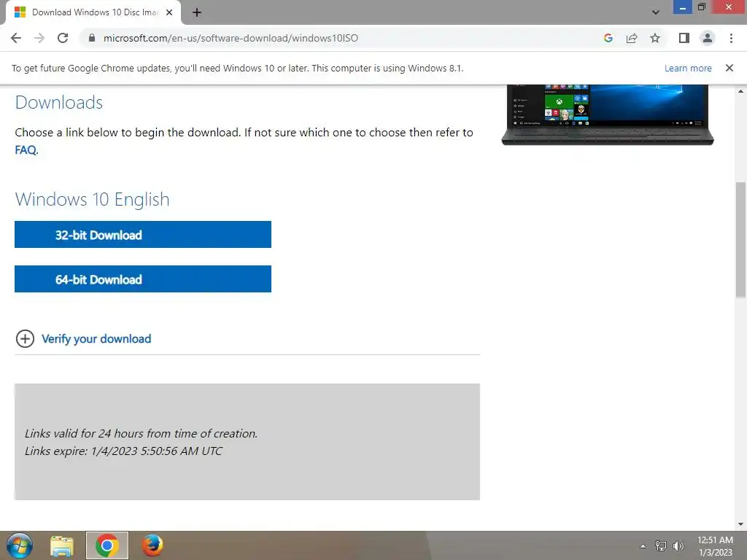
Task: Select the Download Windows 10 Disc Image tab
Action: pyautogui.click(x=93, y=12)
